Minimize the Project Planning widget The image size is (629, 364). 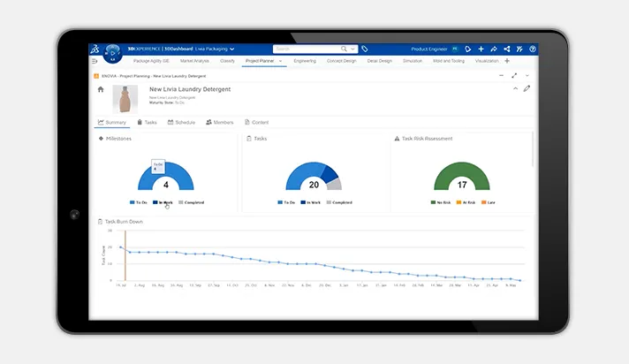pos(501,75)
